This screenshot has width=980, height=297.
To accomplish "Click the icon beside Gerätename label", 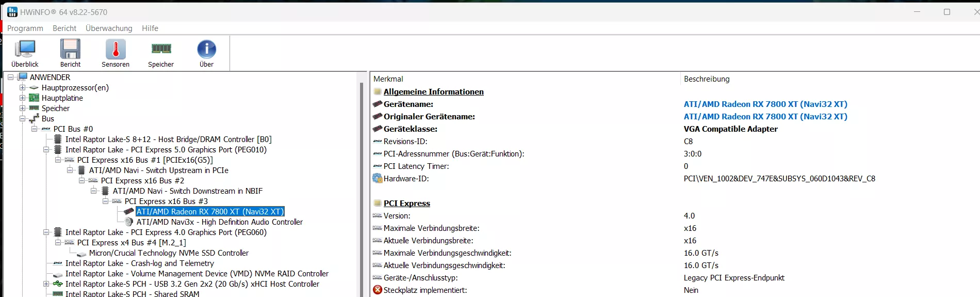I will [x=378, y=104].
